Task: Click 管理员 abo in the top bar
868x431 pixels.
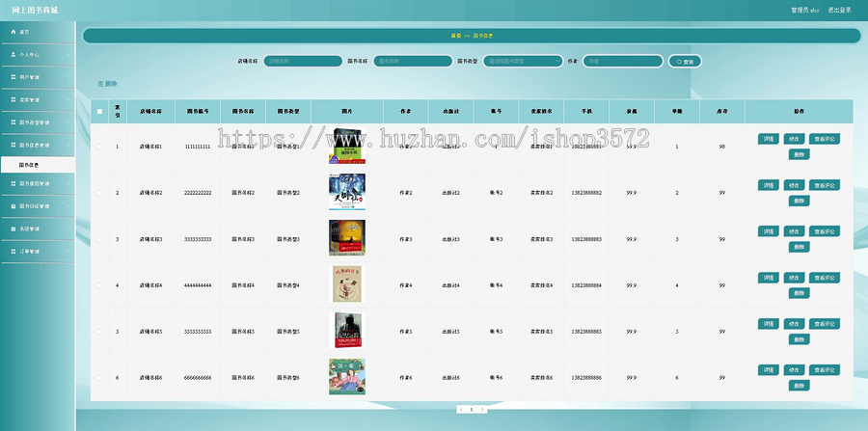Action: coord(805,10)
